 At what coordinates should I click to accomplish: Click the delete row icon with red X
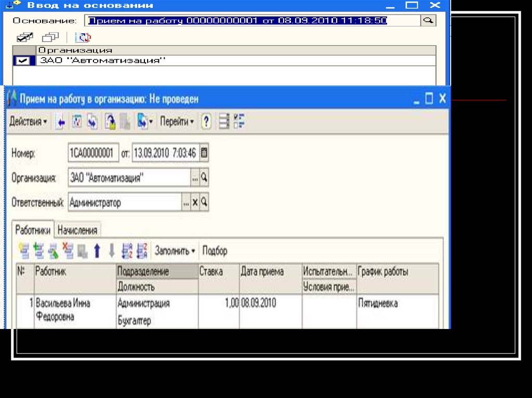click(68, 251)
